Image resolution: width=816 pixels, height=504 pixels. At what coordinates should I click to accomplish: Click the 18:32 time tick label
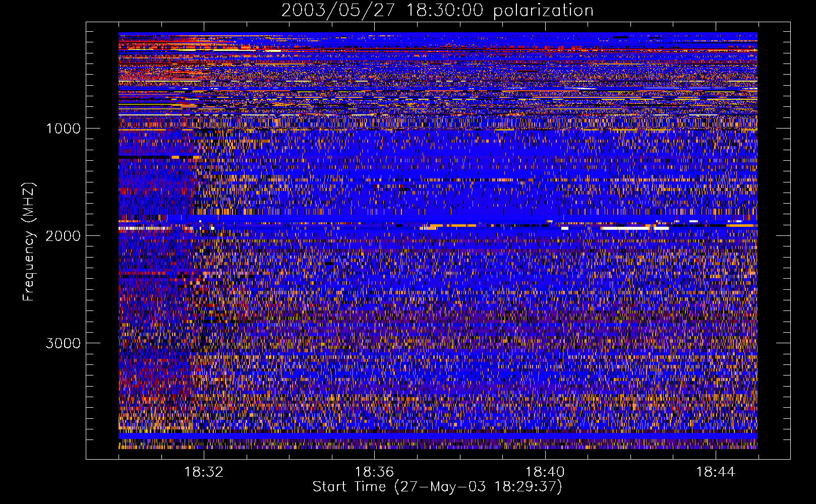(x=204, y=472)
